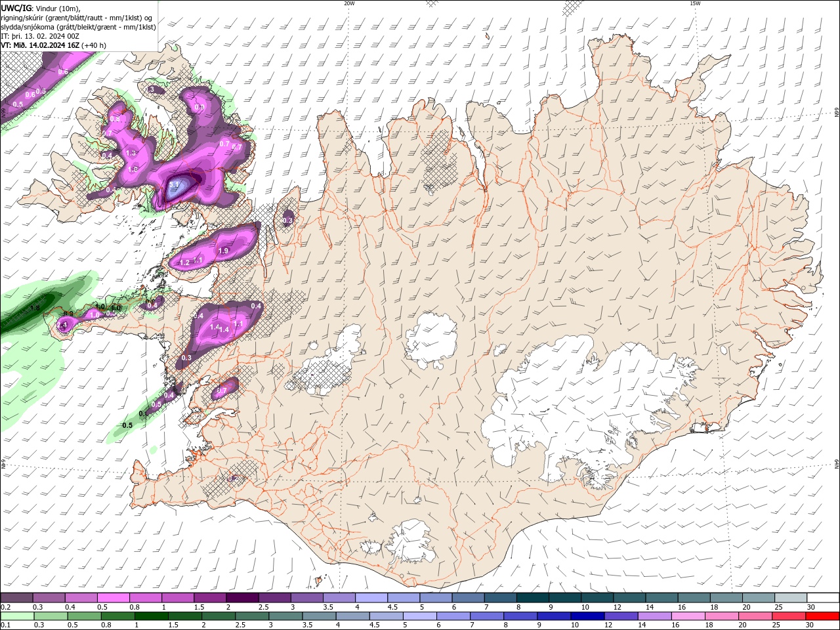This screenshot has width=840, height=630.
Task: Click the '20W' longitude label
Action: click(x=349, y=3)
